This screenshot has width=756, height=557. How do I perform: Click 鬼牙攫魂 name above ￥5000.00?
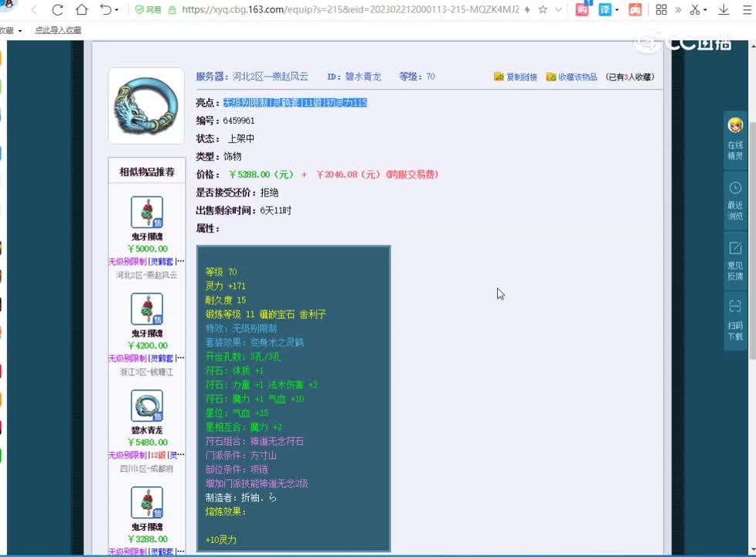pyautogui.click(x=147, y=237)
